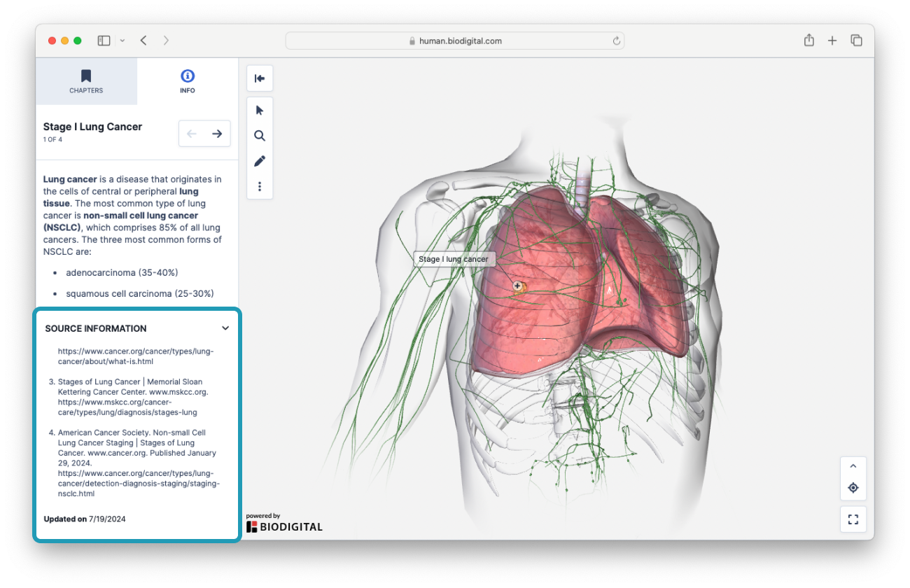Viewport: 910px width, 588px height.
Task: Click the human.biodigital.com address bar
Action: 455,41
